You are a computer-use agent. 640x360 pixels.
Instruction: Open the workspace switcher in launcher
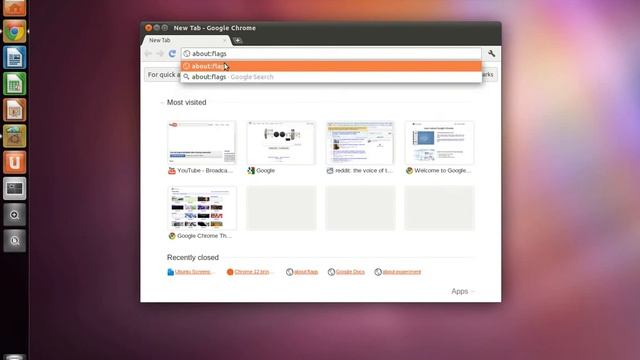point(15,188)
